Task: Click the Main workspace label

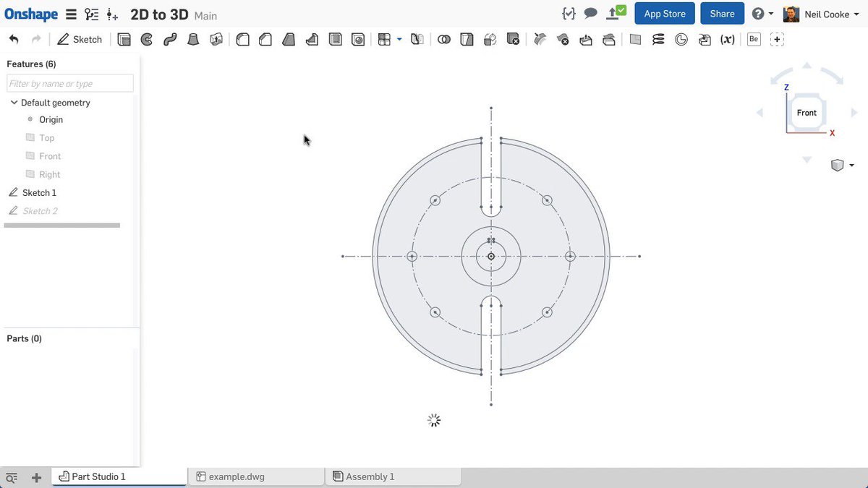Action: tap(205, 15)
